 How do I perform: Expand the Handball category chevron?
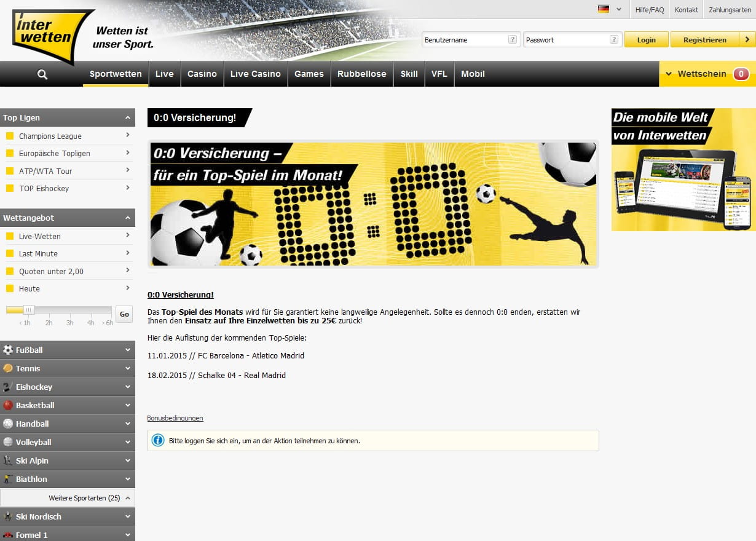[128, 424]
